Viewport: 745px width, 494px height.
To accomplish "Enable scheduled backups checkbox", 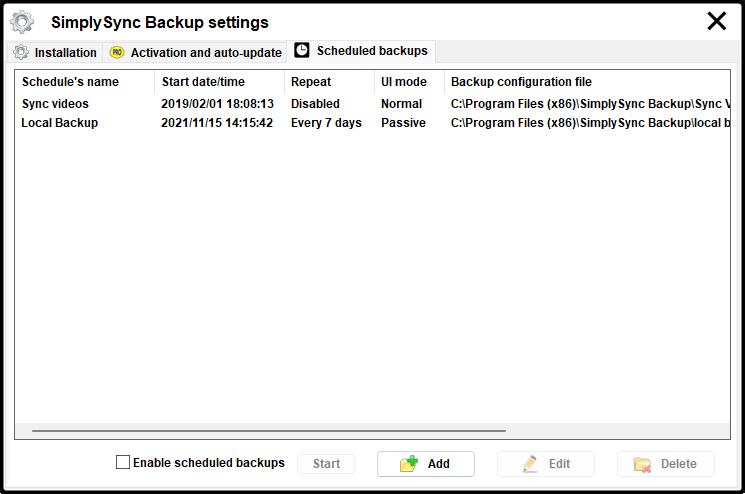I will pyautogui.click(x=123, y=463).
